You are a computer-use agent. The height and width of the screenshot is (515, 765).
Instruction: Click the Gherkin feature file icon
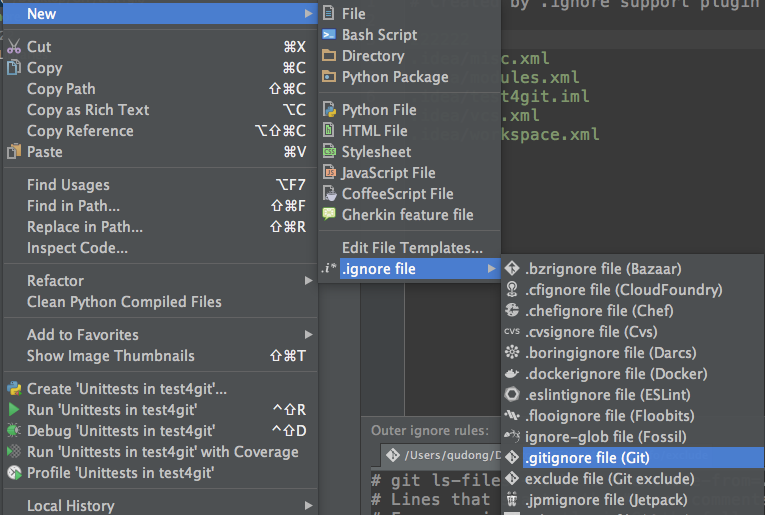point(329,215)
